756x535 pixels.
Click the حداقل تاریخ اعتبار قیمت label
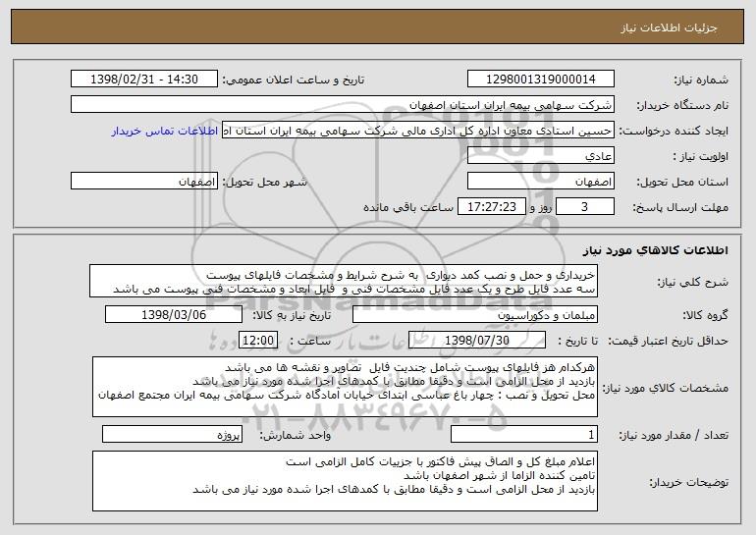tap(668, 341)
